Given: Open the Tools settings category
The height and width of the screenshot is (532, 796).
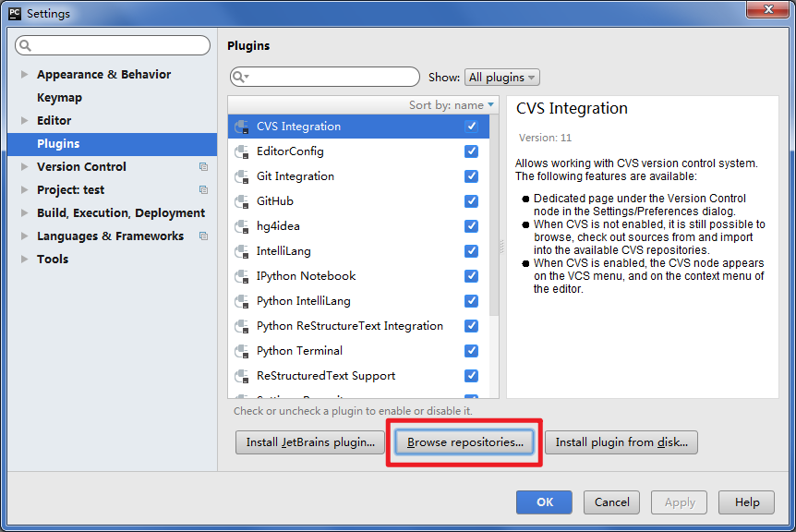Looking at the screenshot, I should click(53, 259).
